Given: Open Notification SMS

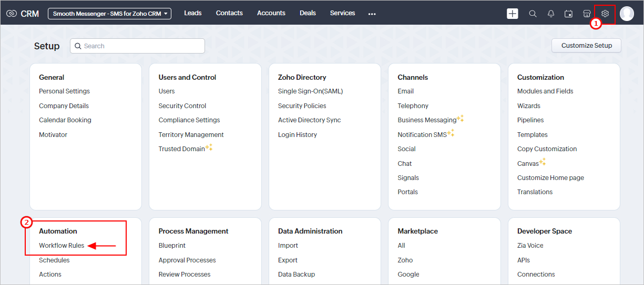Looking at the screenshot, I should click(422, 135).
